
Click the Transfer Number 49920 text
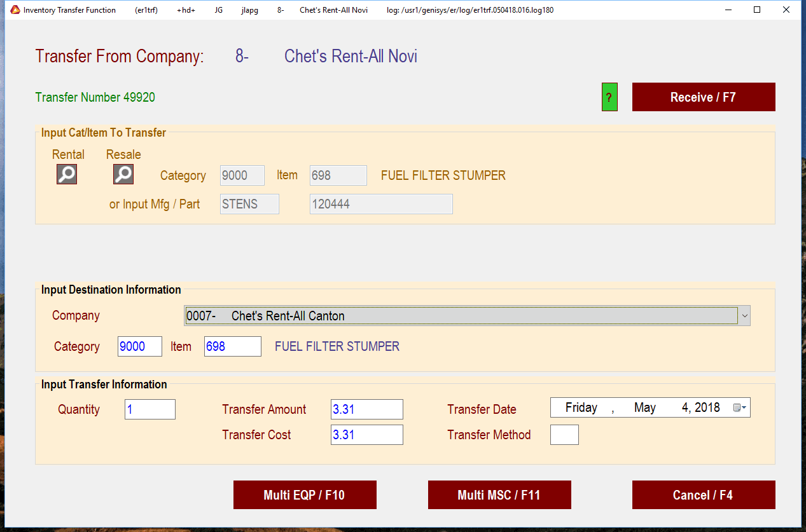click(x=95, y=97)
